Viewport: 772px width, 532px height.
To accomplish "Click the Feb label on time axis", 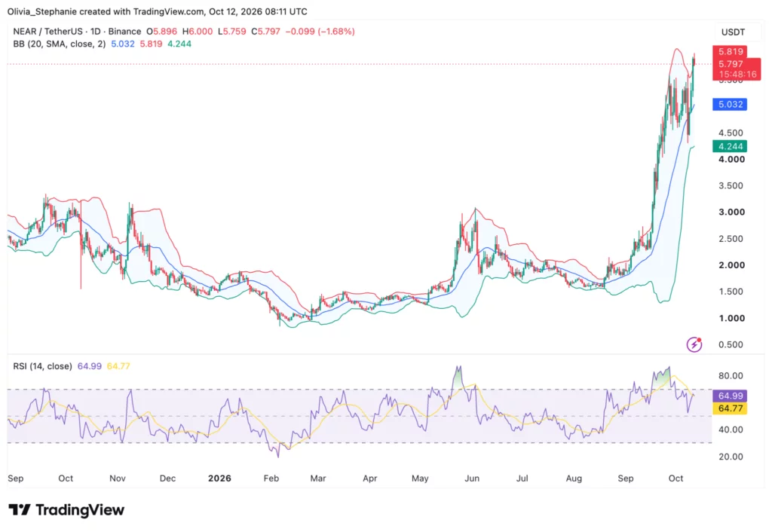I will pos(271,478).
